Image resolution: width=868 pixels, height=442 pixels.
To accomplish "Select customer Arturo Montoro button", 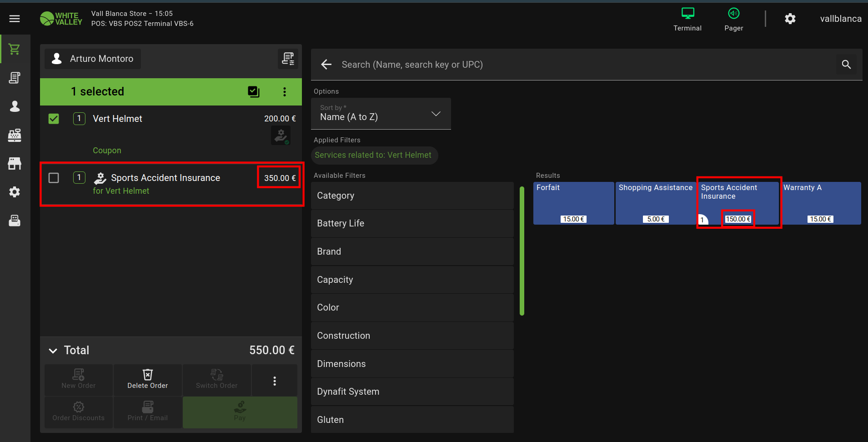I will click(x=93, y=59).
